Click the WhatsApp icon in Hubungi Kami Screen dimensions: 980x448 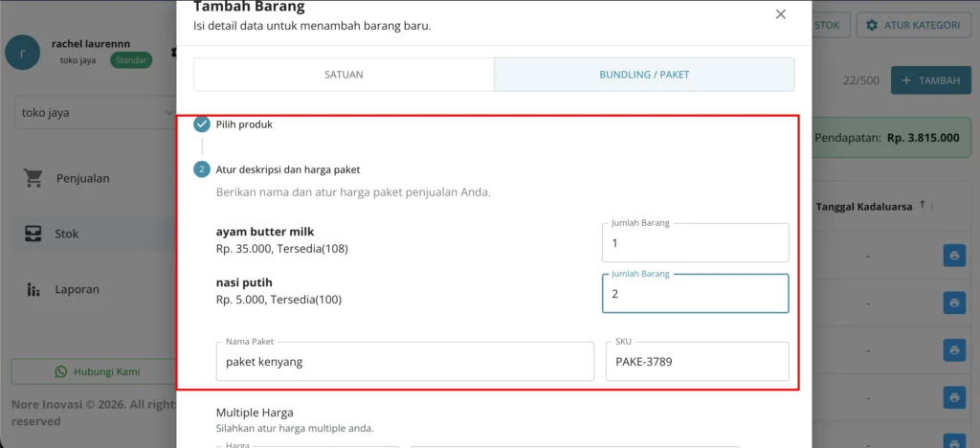tap(60, 371)
